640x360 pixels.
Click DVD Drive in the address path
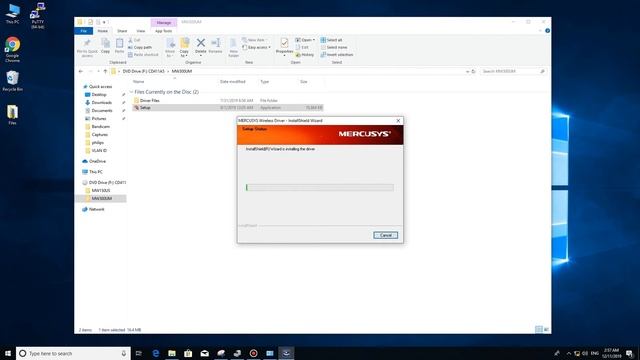(143, 71)
